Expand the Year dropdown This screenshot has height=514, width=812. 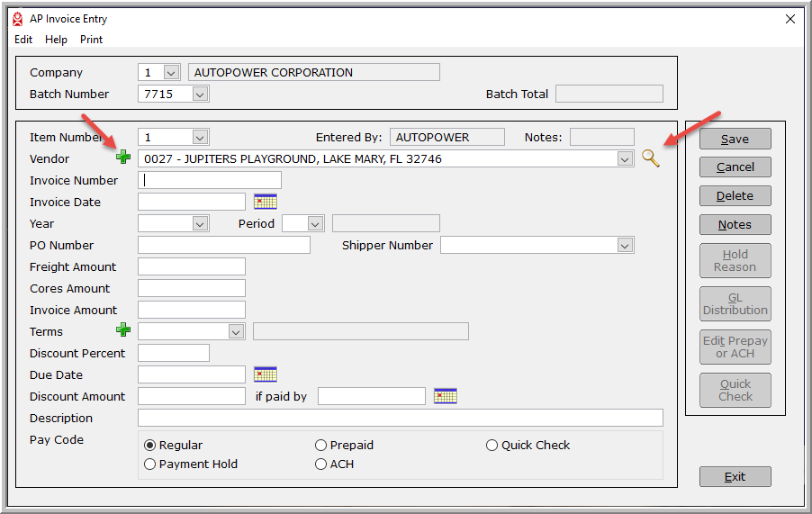(x=200, y=223)
